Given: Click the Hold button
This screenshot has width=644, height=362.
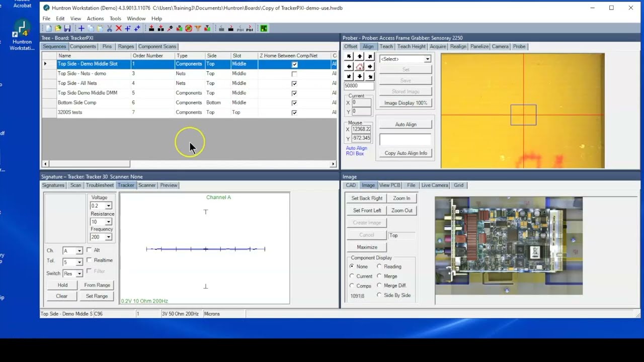Looking at the screenshot, I should pyautogui.click(x=62, y=285).
